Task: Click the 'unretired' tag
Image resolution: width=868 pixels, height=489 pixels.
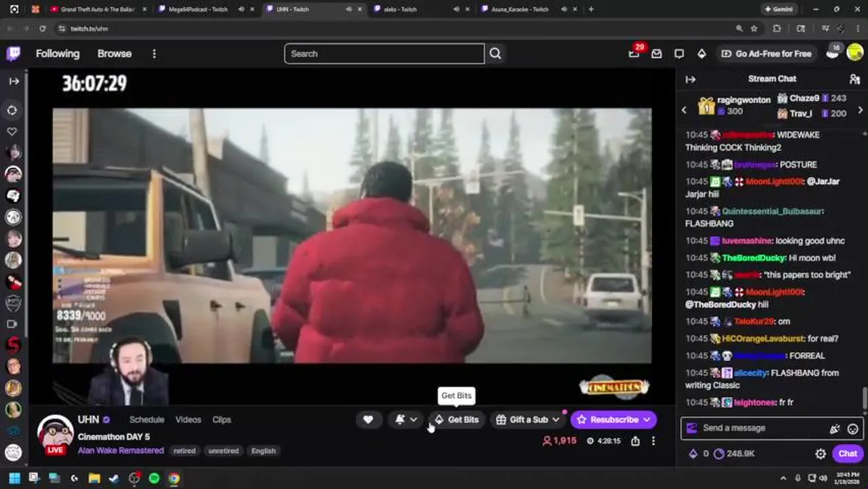Action: coord(223,451)
